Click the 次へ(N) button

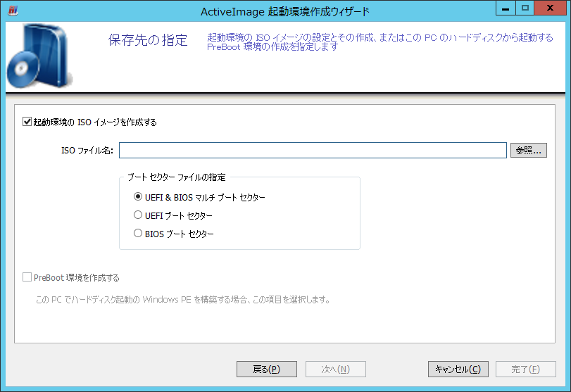(335, 369)
